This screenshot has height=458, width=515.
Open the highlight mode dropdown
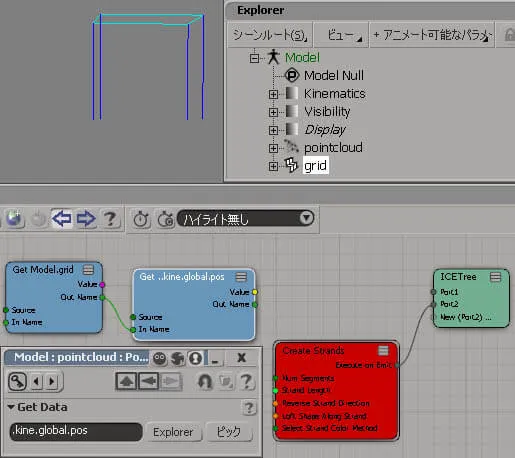tap(246, 219)
